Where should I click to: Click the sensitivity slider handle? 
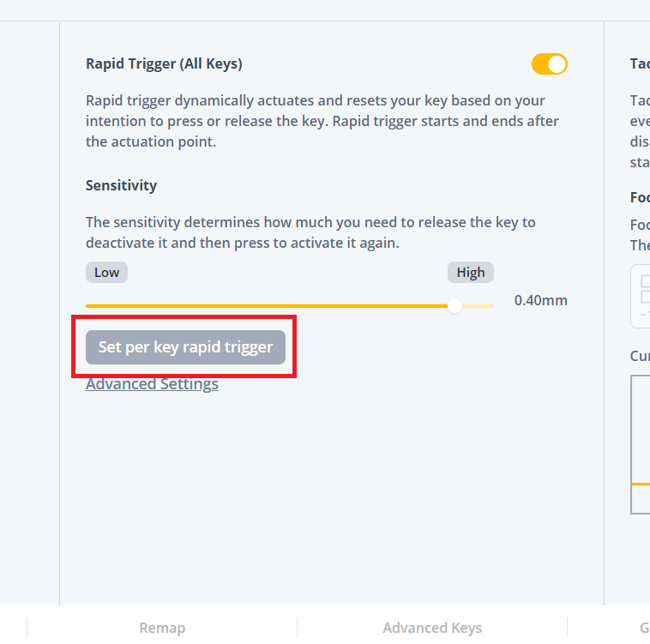click(x=454, y=306)
